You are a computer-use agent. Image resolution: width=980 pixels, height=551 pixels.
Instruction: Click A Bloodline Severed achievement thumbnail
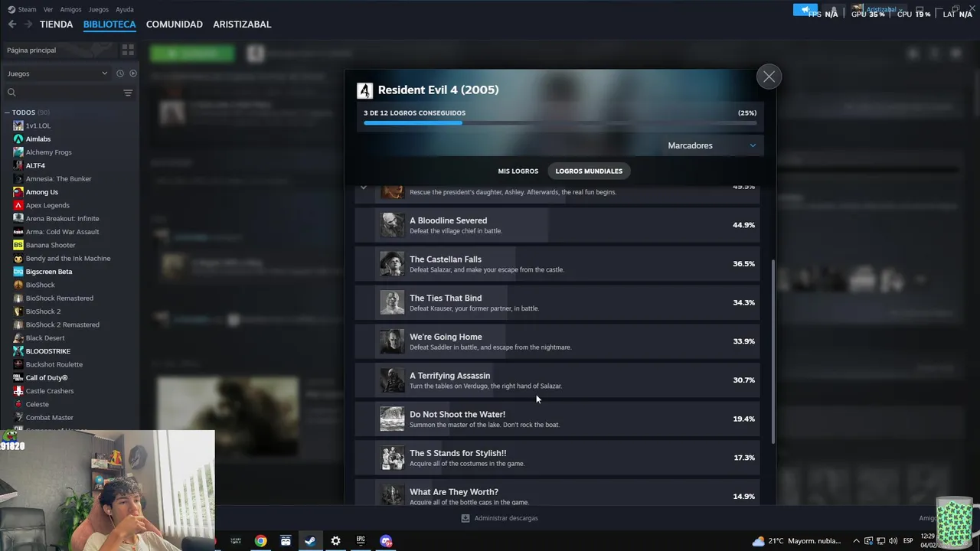[392, 225]
